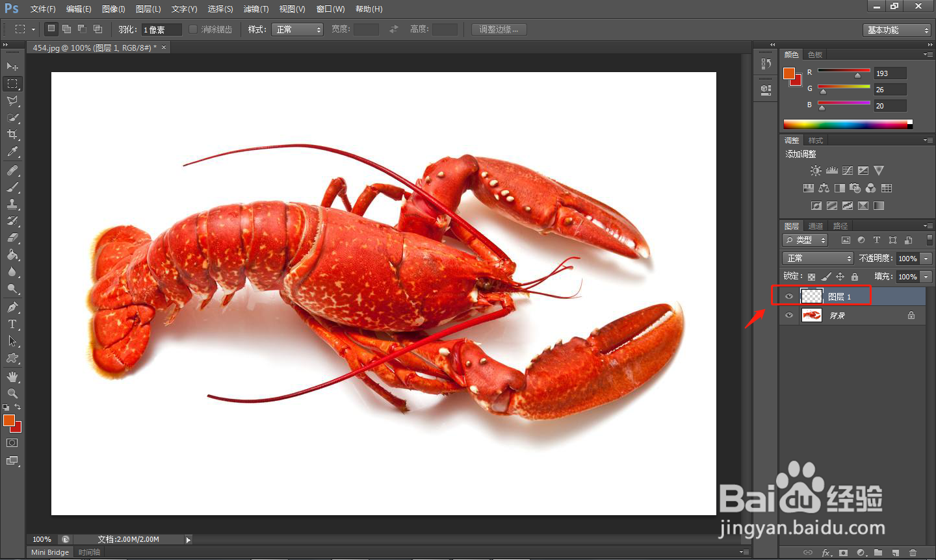Select the Hand tool
Image resolution: width=936 pixels, height=560 pixels.
12,377
